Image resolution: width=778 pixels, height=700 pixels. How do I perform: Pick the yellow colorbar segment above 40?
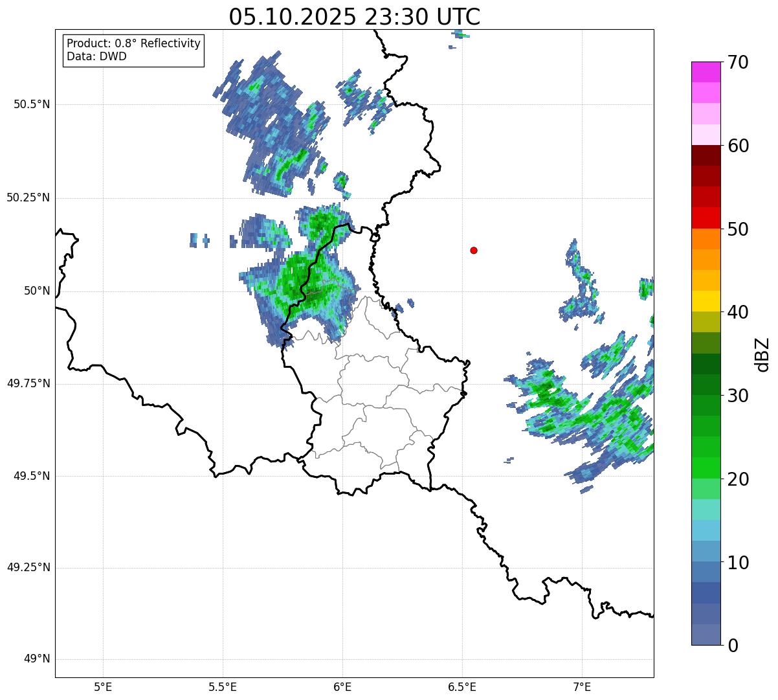click(706, 302)
